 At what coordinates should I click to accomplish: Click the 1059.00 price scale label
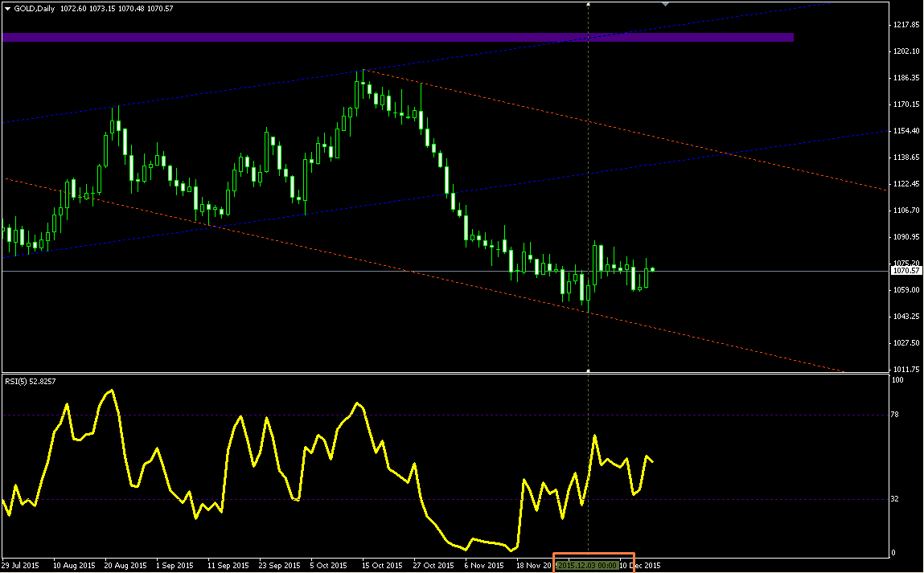[x=906, y=290]
